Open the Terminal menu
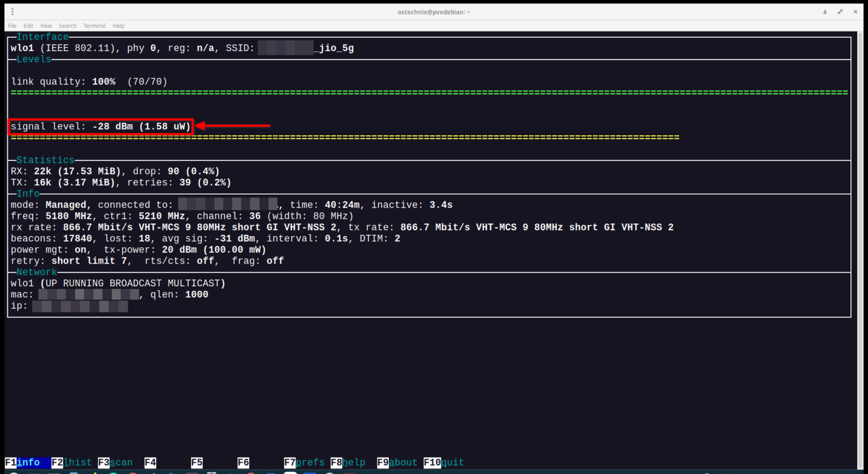Image resolution: width=868 pixels, height=474 pixels. tap(94, 25)
